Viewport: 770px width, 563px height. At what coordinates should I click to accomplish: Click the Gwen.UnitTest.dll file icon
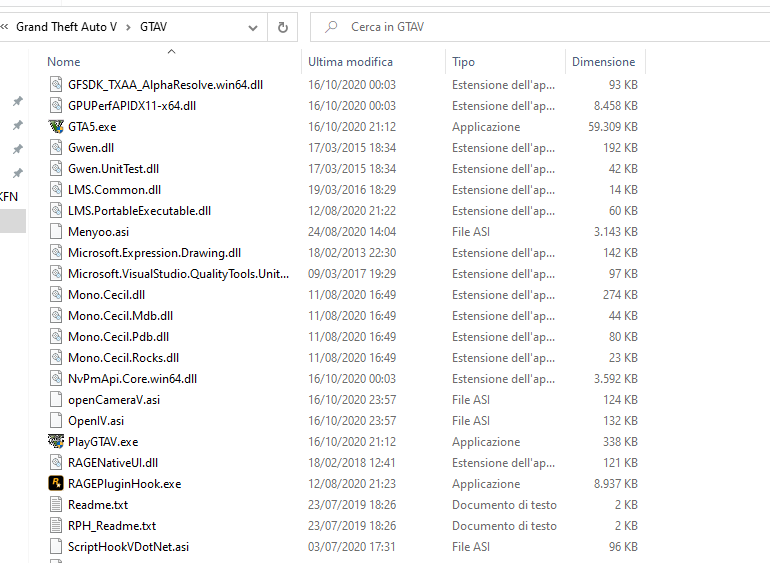coord(56,169)
